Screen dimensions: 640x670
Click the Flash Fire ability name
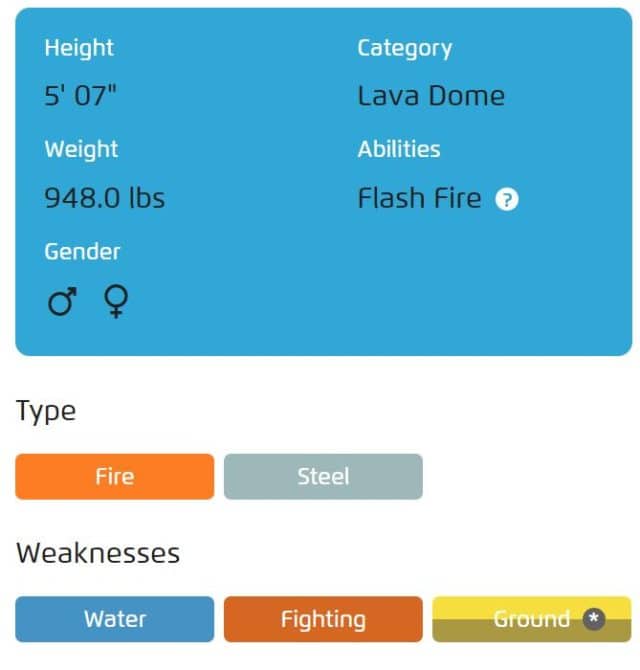point(419,198)
